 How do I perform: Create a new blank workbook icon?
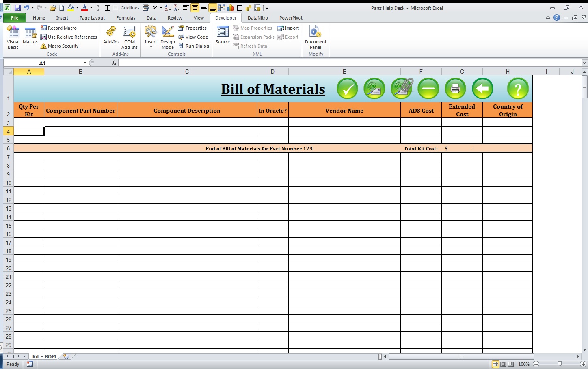click(x=61, y=8)
